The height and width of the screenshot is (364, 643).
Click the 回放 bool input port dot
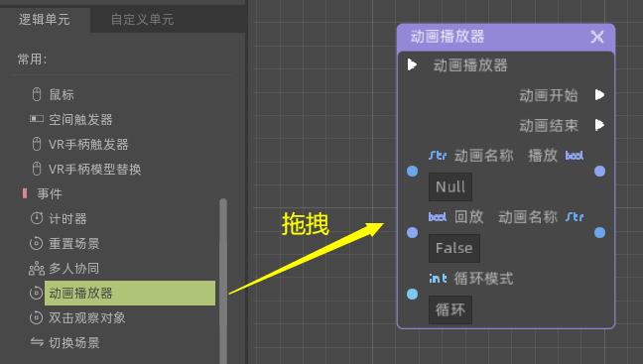(412, 232)
